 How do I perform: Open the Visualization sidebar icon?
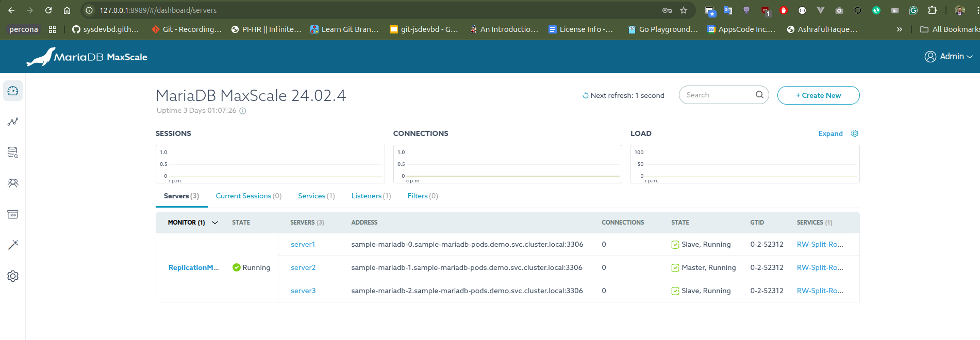(x=13, y=122)
